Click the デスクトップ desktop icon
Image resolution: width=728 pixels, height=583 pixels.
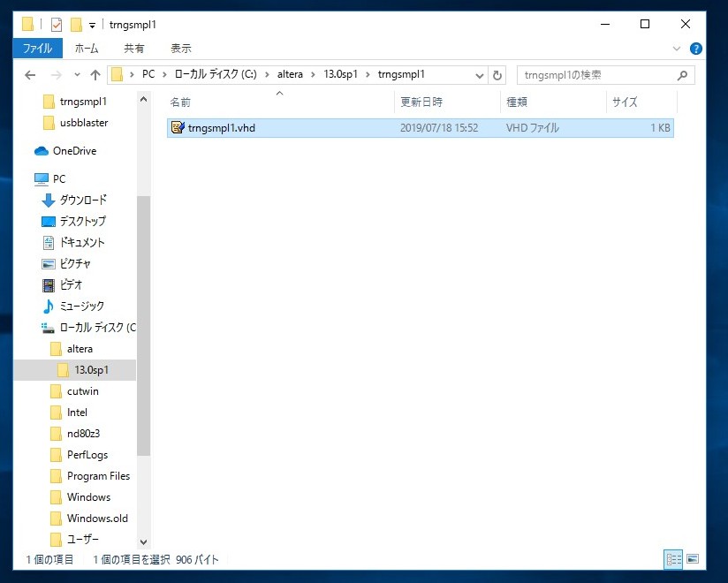click(x=49, y=222)
